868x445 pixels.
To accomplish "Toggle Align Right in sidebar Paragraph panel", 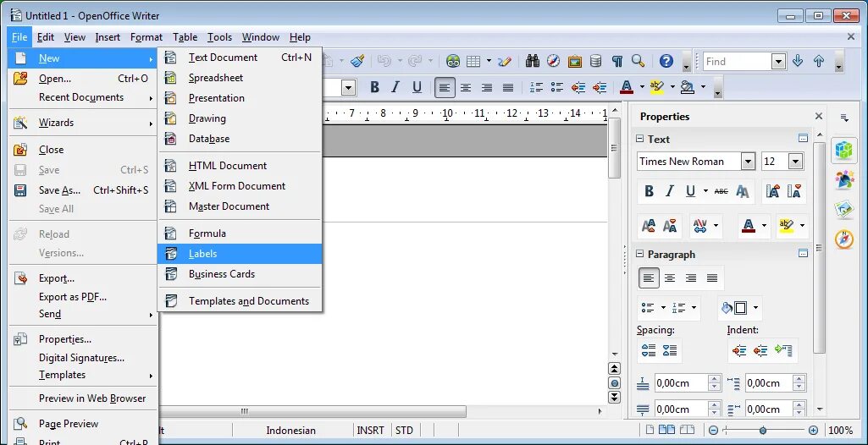I will [691, 278].
